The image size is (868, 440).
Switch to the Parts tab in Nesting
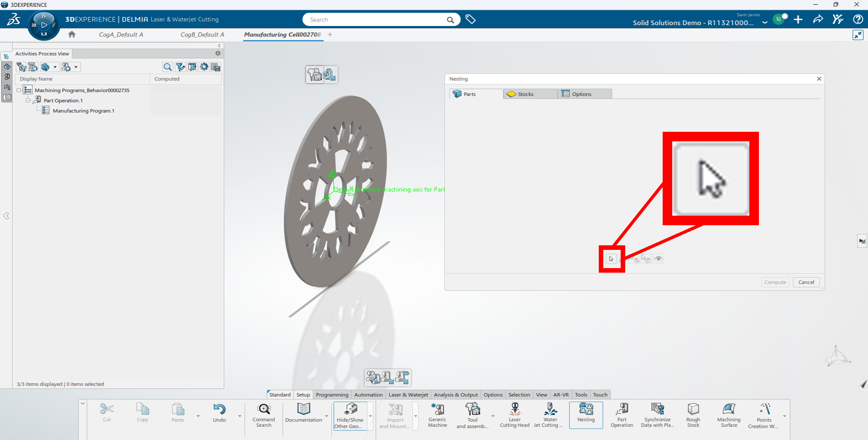pos(476,94)
